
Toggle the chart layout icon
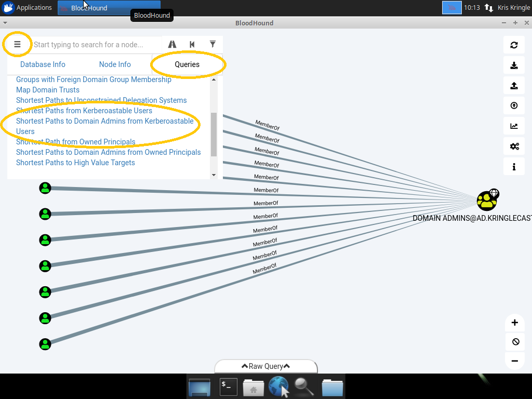tap(514, 126)
